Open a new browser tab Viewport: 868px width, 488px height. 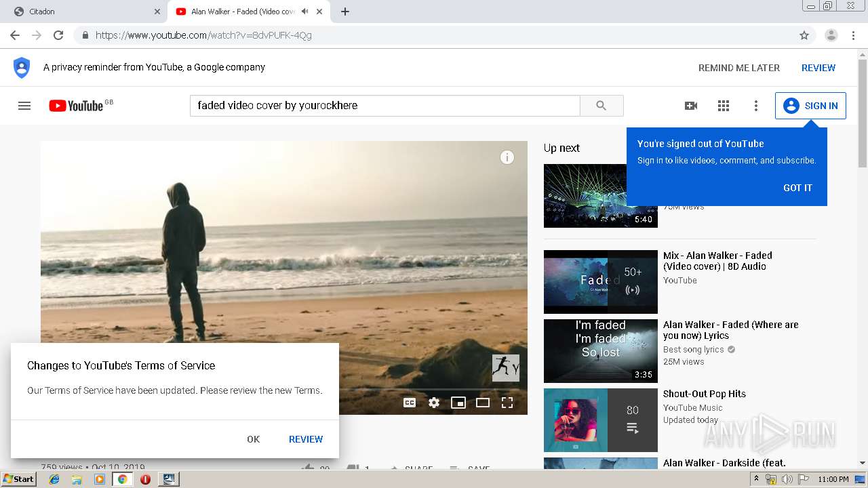tap(345, 12)
